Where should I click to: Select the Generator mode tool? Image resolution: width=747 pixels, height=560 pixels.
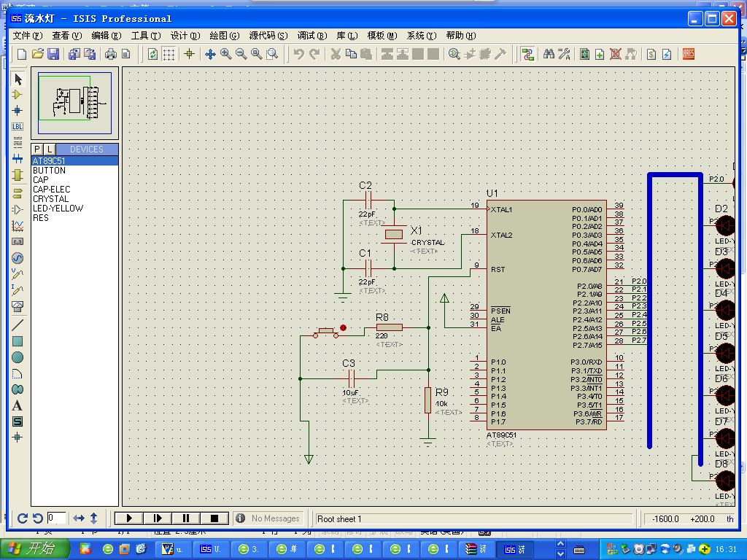(18, 258)
